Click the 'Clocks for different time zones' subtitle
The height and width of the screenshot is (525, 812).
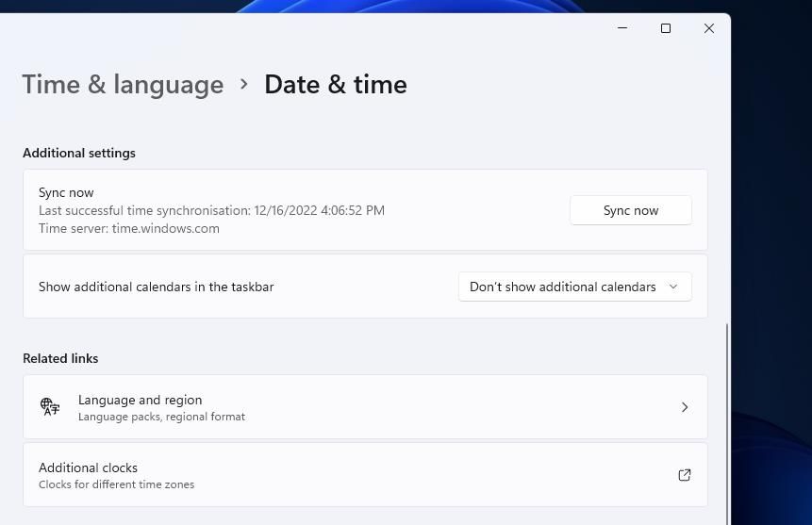pyautogui.click(x=117, y=484)
